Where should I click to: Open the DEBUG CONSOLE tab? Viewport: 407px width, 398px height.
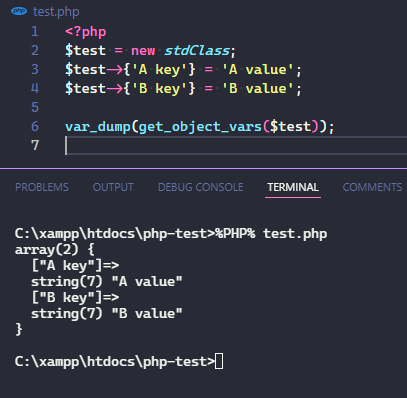click(200, 187)
